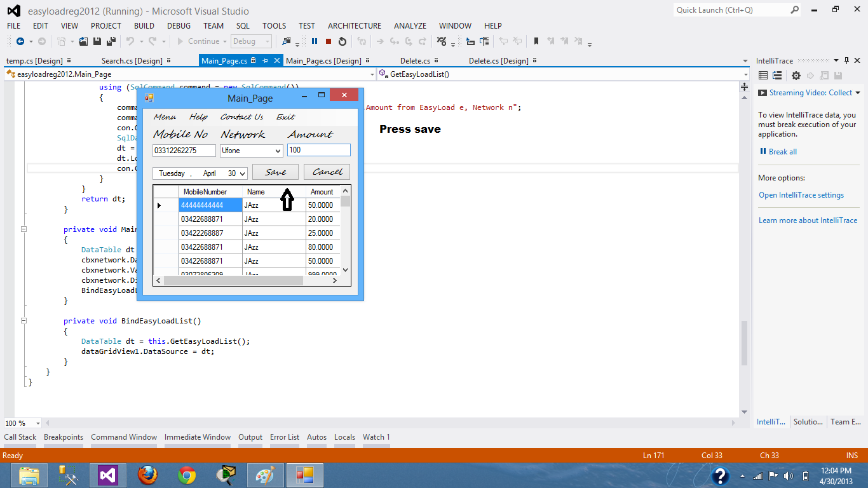Click the Save All toolbar icon

pos(111,41)
